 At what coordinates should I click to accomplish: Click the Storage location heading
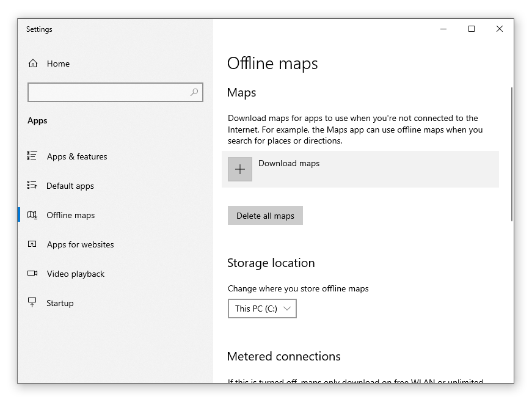point(271,263)
